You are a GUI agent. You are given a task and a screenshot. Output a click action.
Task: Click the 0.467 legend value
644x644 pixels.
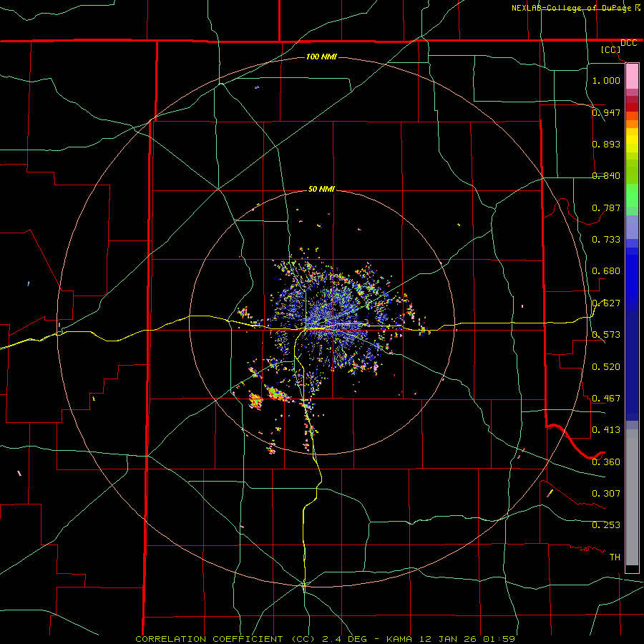click(606, 399)
